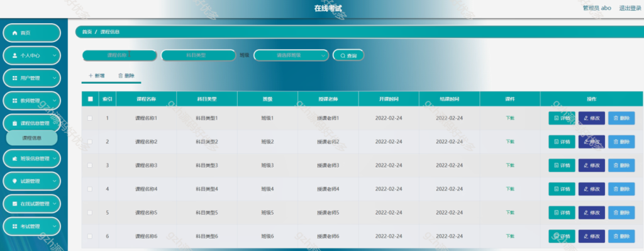Click 修改 for 课程名称2 row
The height and width of the screenshot is (251, 644).
(x=592, y=142)
